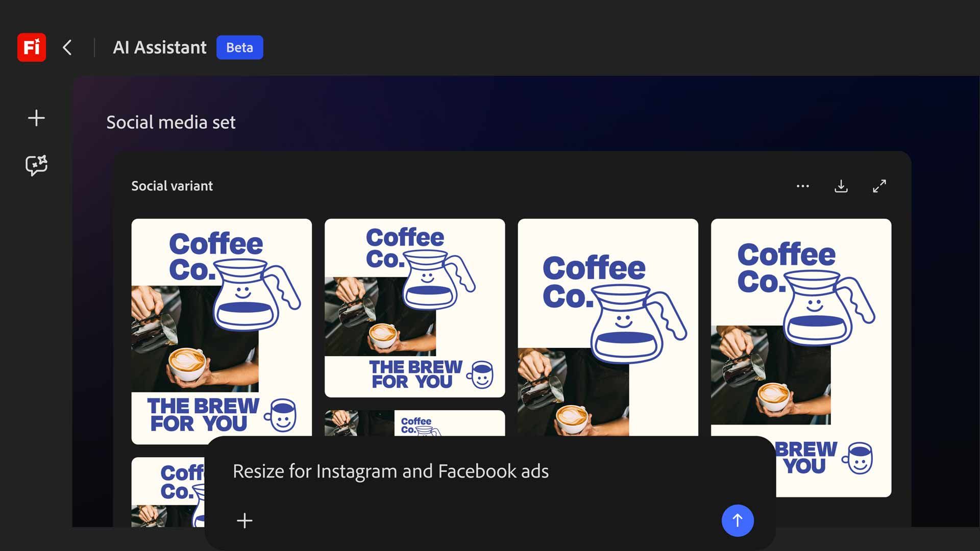980x551 pixels.
Task: Open the AI chat suggestions sidebar icon
Action: (36, 164)
